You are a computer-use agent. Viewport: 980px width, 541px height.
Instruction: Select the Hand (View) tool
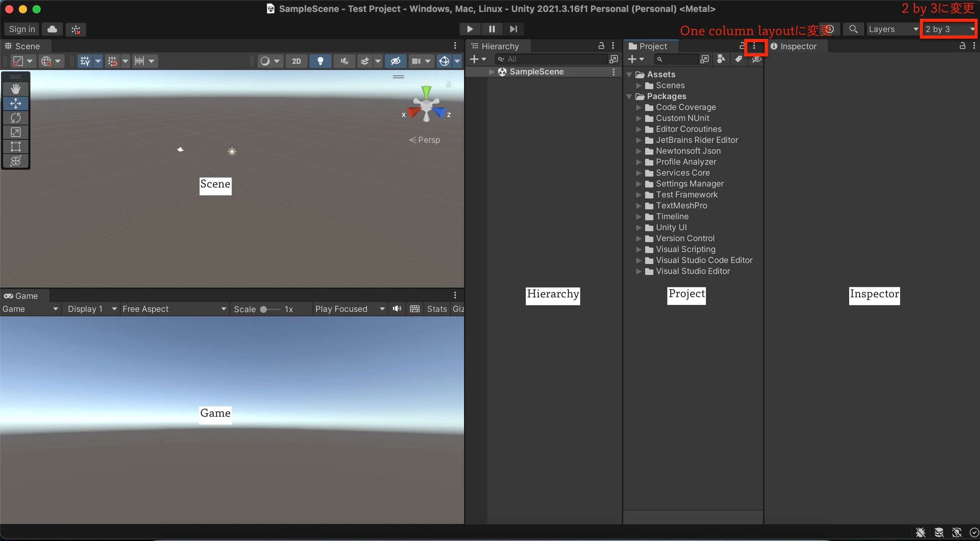coord(16,89)
